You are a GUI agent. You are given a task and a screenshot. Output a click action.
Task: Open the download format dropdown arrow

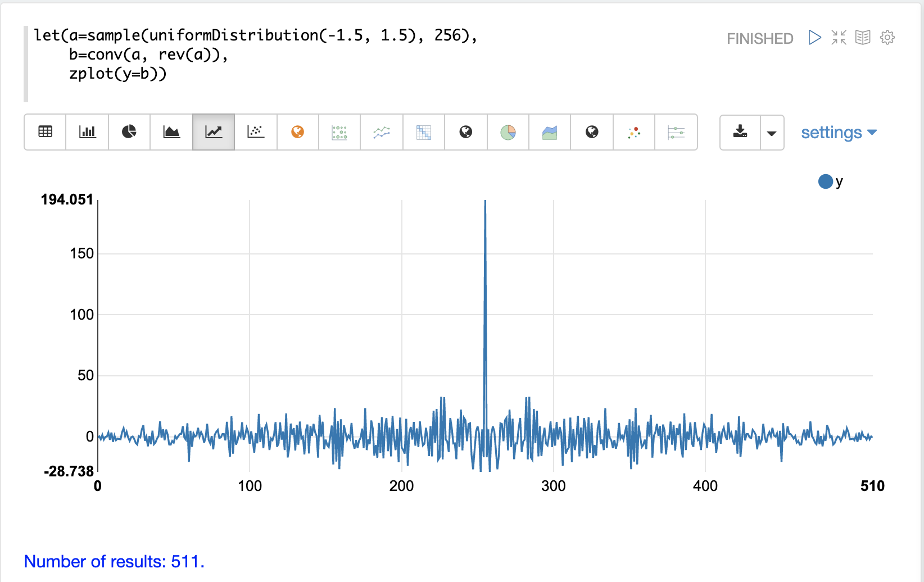coord(771,133)
